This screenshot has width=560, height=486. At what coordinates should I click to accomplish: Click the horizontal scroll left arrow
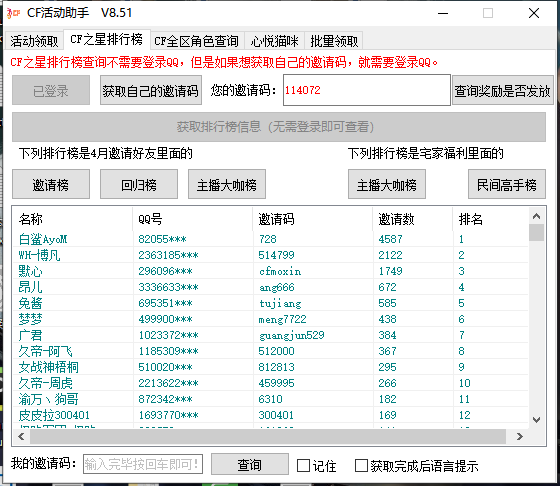(x=21, y=436)
